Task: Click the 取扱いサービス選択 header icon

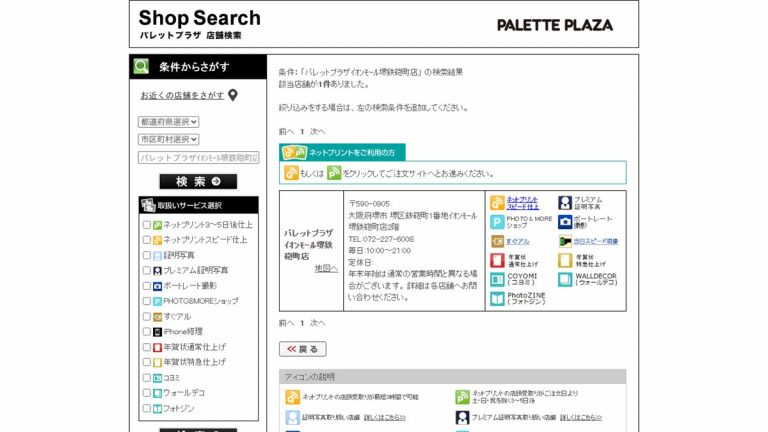Action: [x=148, y=205]
